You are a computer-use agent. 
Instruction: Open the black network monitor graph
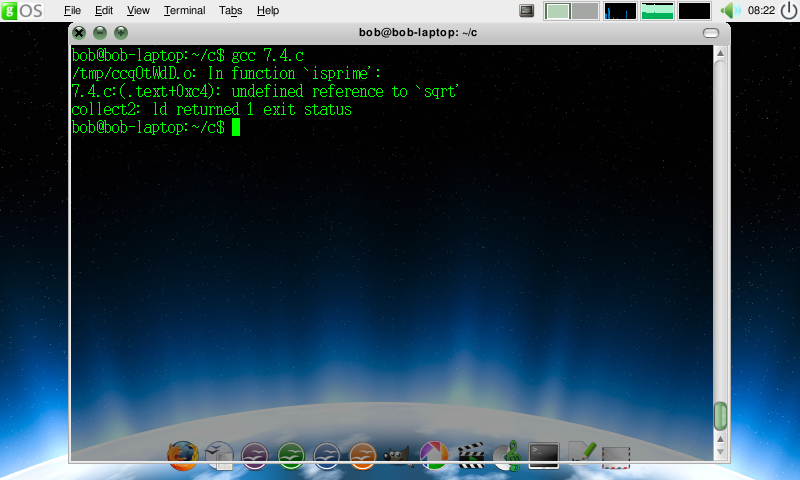click(694, 11)
